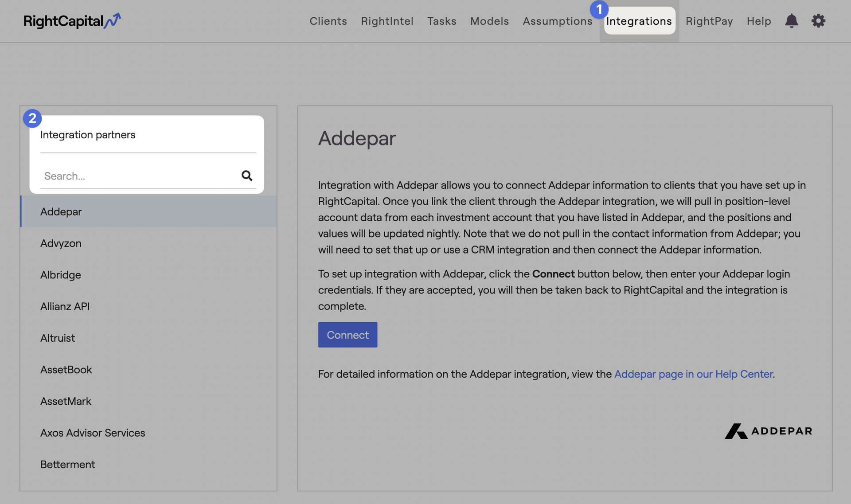Go to the Tasks page

click(442, 21)
